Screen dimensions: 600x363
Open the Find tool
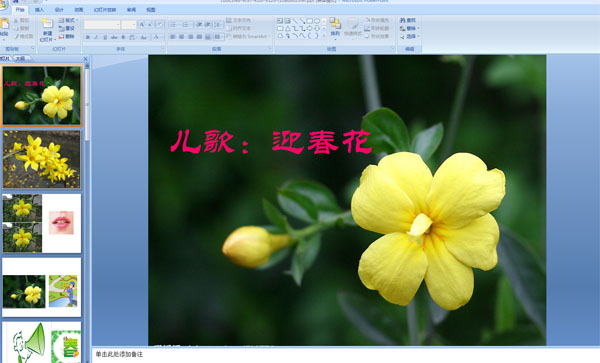click(x=408, y=20)
